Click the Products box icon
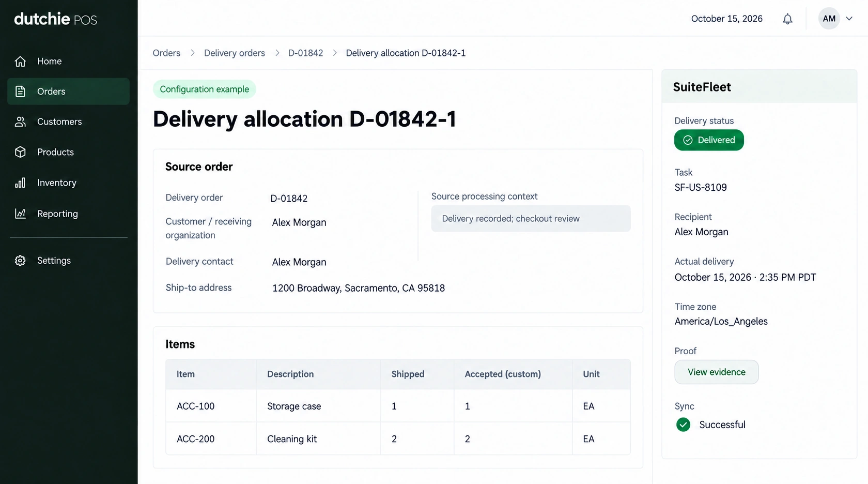 20,152
